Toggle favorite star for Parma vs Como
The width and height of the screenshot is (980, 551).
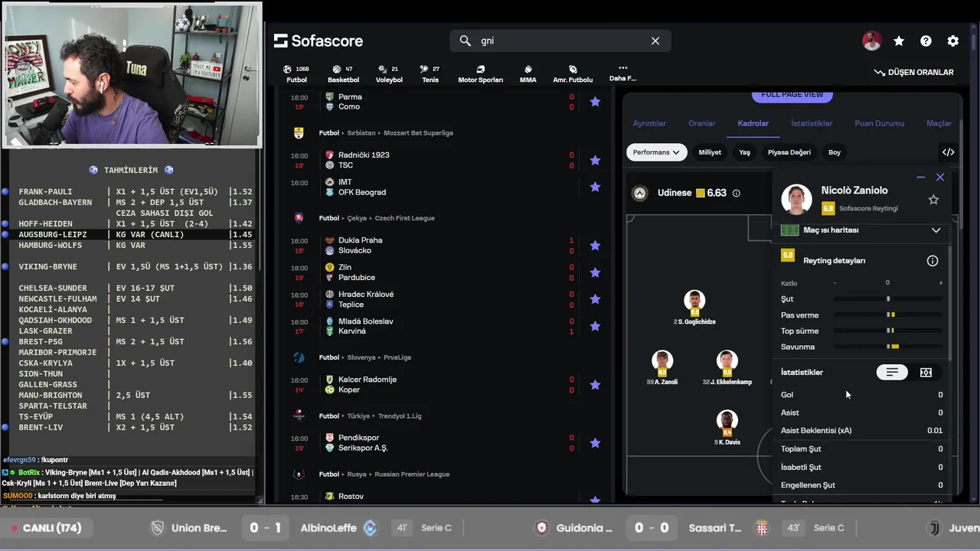tap(595, 102)
